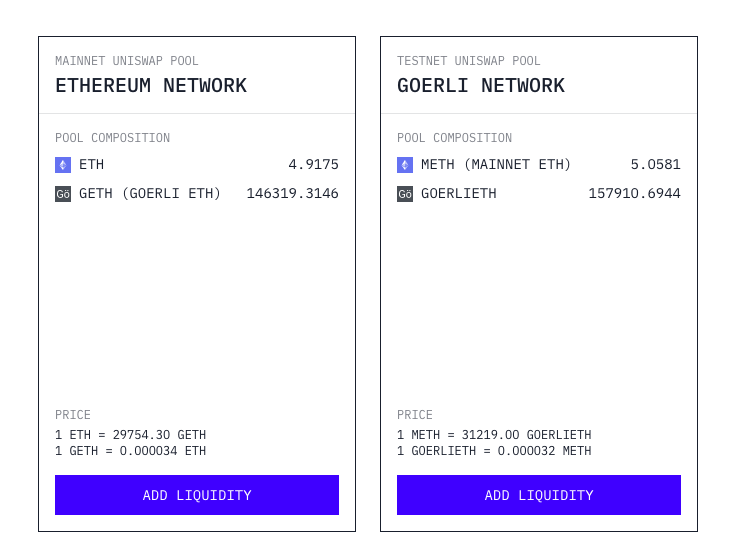The image size is (732, 546).
Task: Click the GETH Goerli token icon
Action: pyautogui.click(x=63, y=194)
